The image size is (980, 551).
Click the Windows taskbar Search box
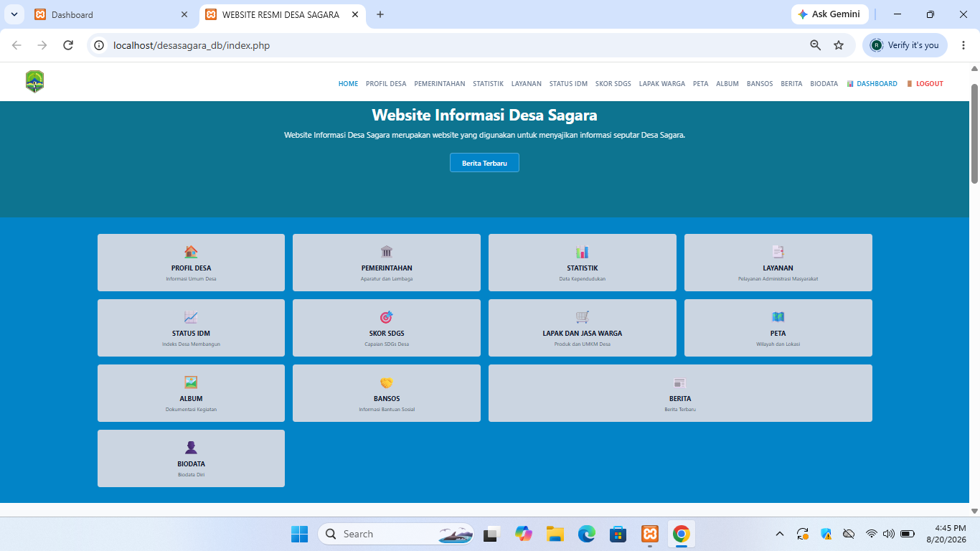(396, 534)
